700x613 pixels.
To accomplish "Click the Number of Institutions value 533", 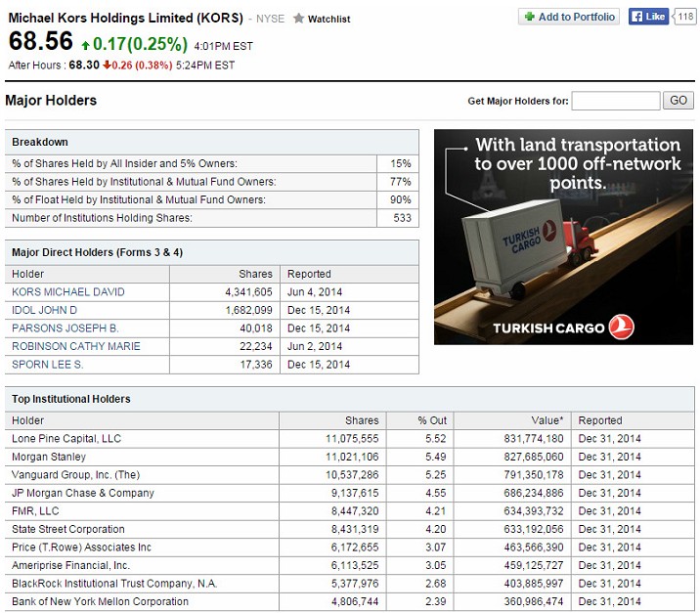I will click(x=402, y=218).
